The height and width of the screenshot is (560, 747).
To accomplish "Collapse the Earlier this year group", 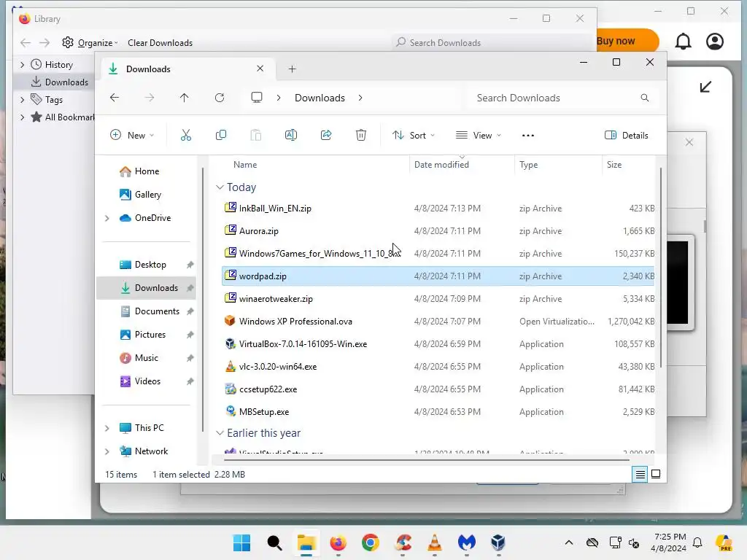I will (220, 433).
